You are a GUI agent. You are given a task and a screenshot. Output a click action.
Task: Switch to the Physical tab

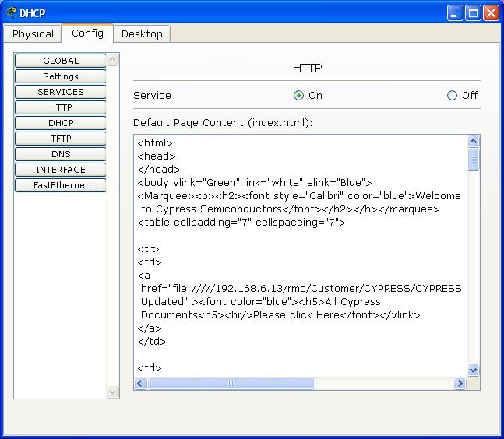33,33
